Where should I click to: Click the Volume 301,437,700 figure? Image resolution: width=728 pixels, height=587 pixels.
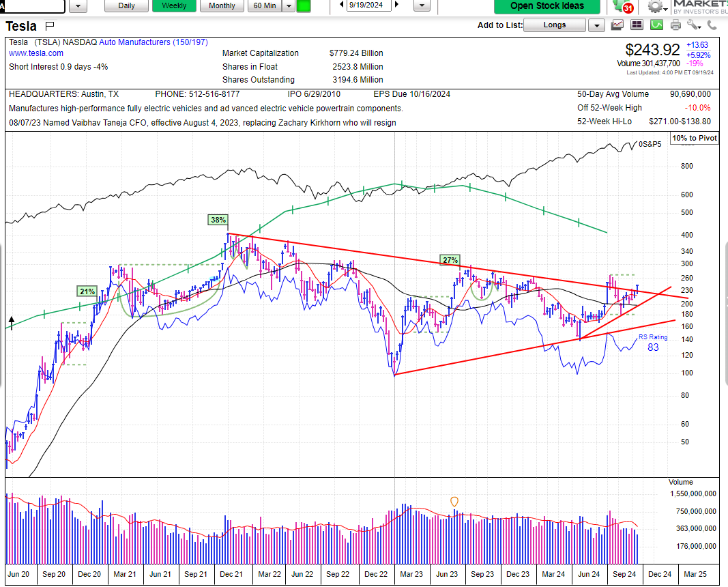[x=648, y=63]
